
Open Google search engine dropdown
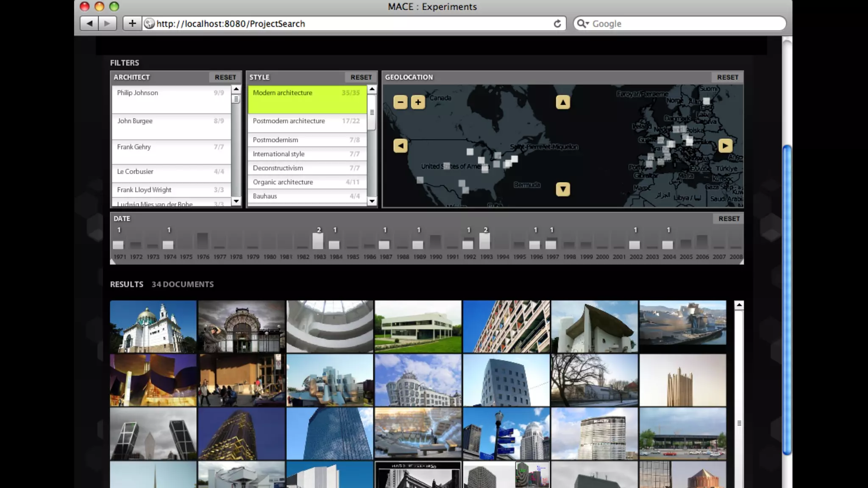[584, 24]
